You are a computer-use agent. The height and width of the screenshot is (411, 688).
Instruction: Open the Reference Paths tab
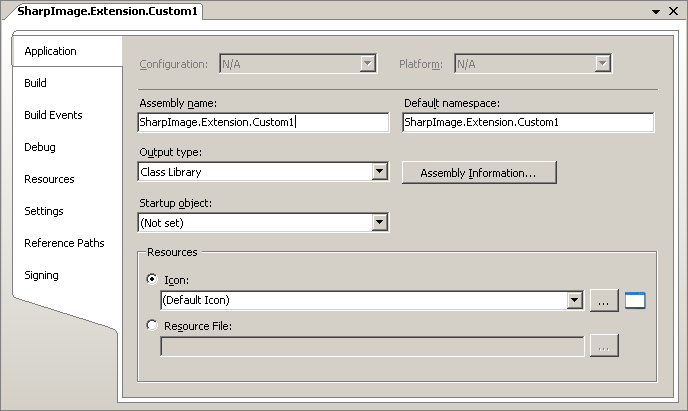click(x=64, y=243)
